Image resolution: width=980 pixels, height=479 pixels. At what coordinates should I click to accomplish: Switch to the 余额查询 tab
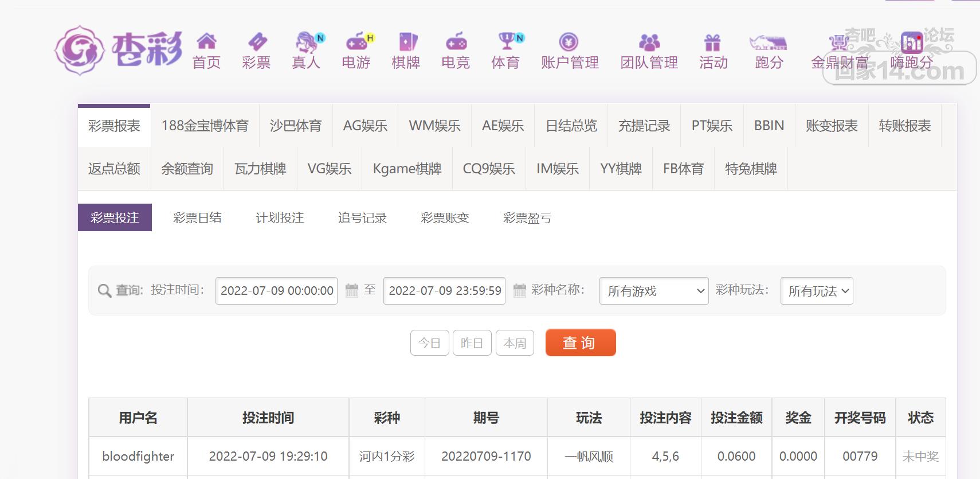click(187, 169)
